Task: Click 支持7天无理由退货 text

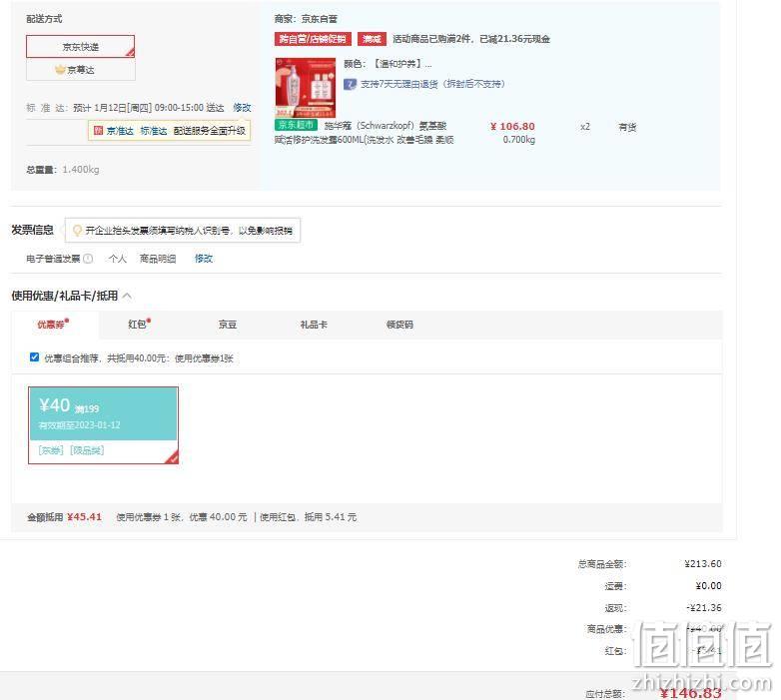Action: [432, 84]
